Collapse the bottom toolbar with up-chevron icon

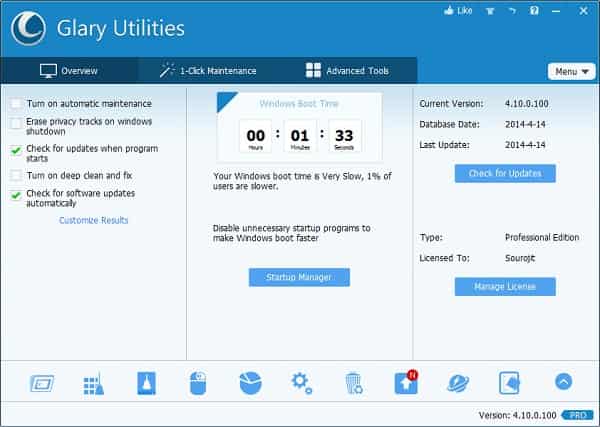pos(564,381)
